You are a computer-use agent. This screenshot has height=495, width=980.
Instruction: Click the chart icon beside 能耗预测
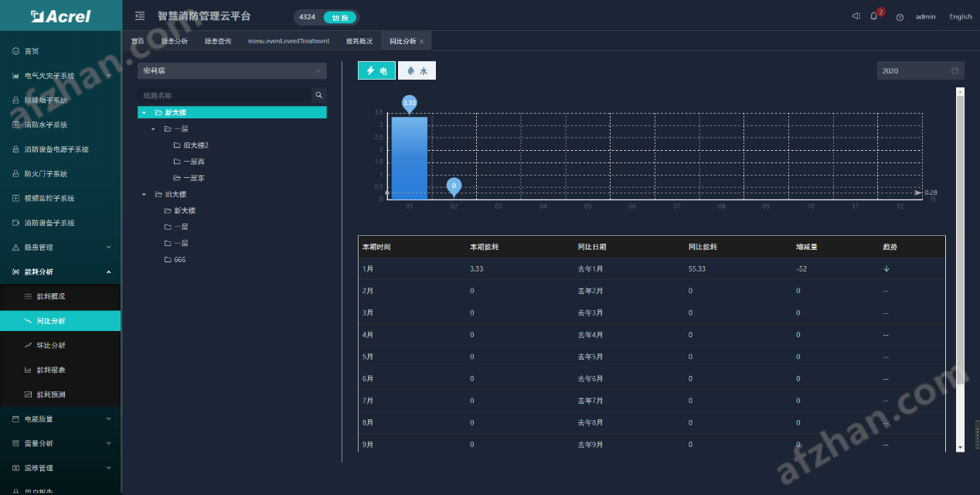click(x=28, y=394)
